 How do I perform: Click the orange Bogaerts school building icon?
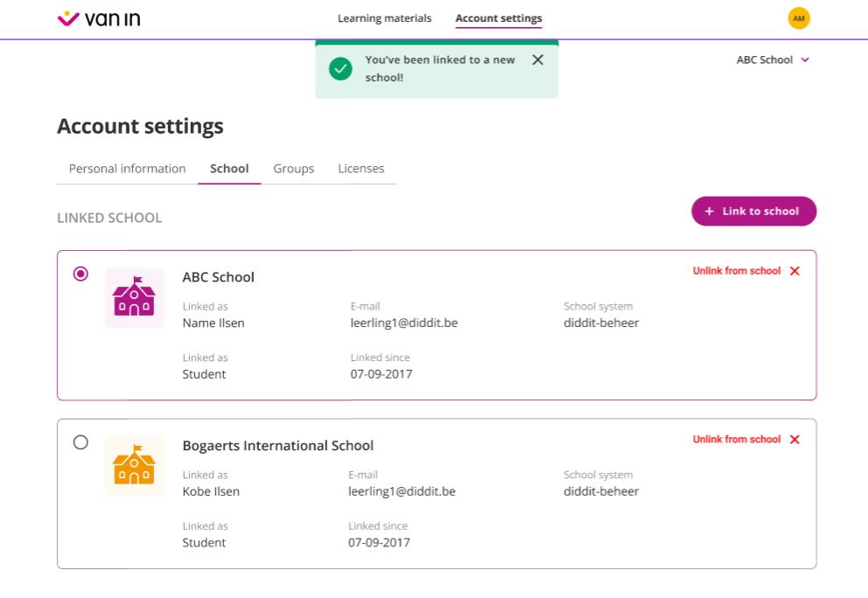134,466
